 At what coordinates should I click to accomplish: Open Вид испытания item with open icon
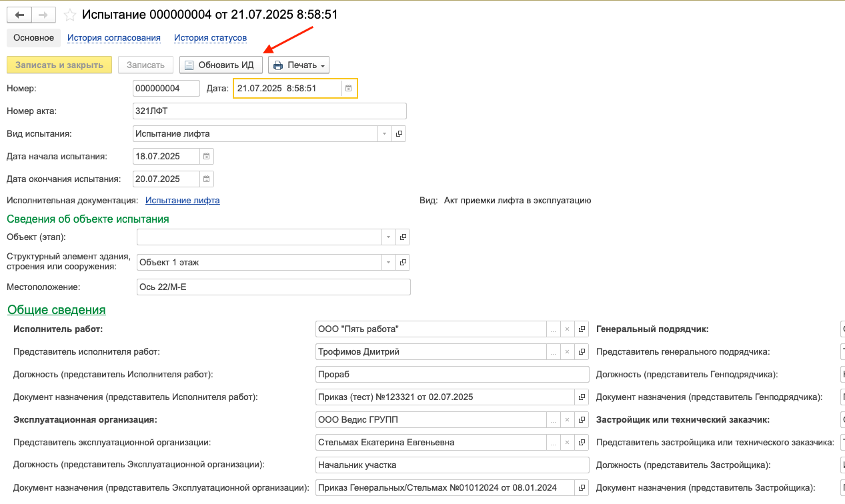pos(399,134)
